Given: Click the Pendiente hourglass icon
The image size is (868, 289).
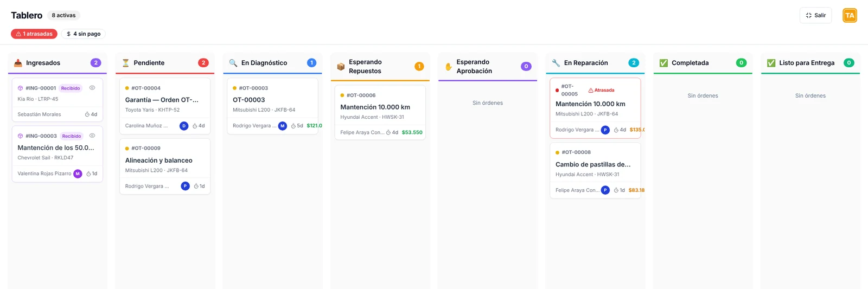Looking at the screenshot, I should tap(126, 63).
